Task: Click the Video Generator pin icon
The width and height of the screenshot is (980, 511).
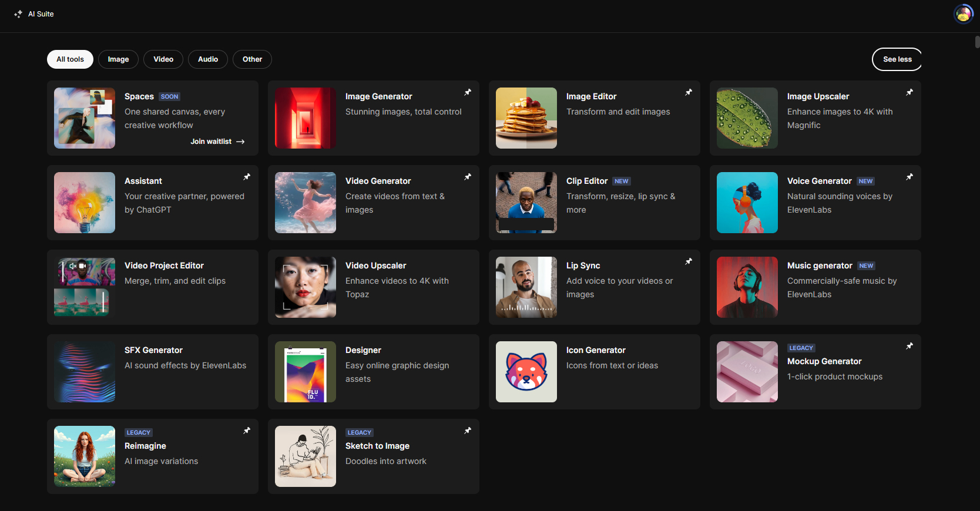Action: click(468, 177)
